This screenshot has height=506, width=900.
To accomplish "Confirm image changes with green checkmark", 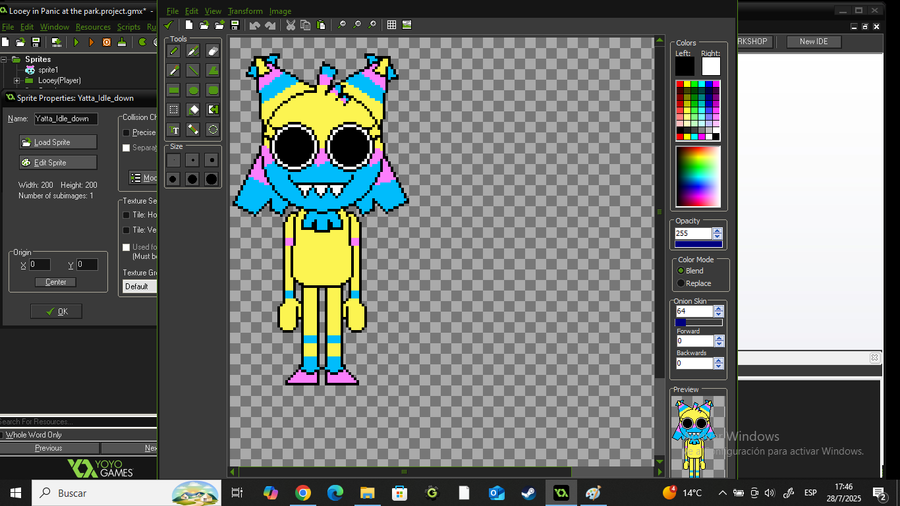I will tap(168, 25).
